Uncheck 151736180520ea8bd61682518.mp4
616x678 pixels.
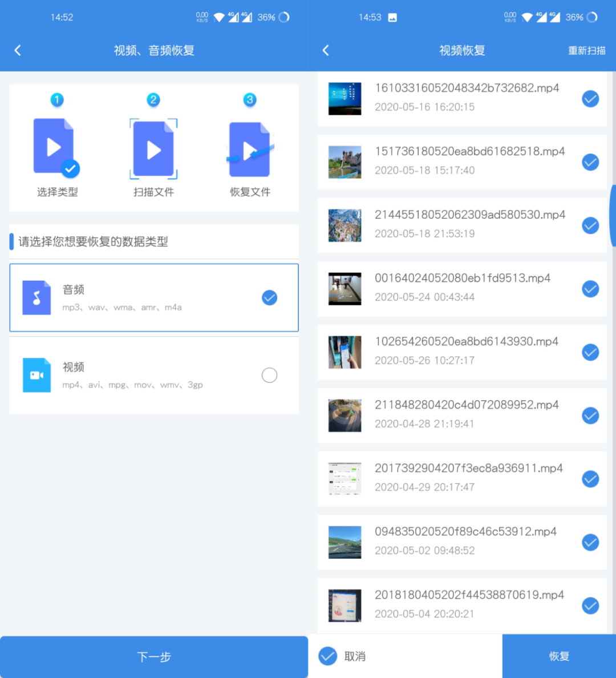tap(590, 162)
